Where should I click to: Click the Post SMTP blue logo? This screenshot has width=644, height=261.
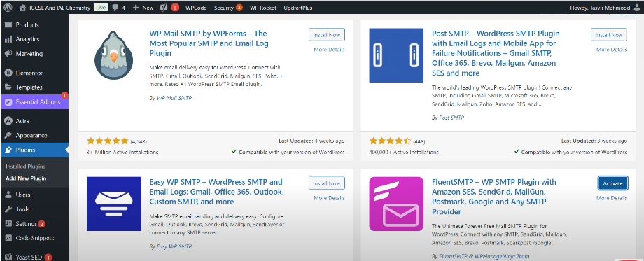396,55
